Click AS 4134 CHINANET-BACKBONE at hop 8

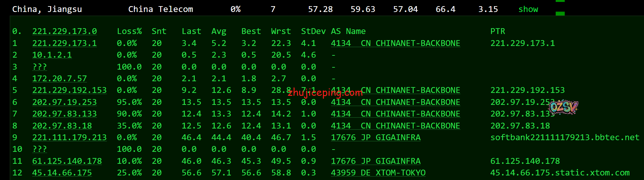click(x=395, y=126)
